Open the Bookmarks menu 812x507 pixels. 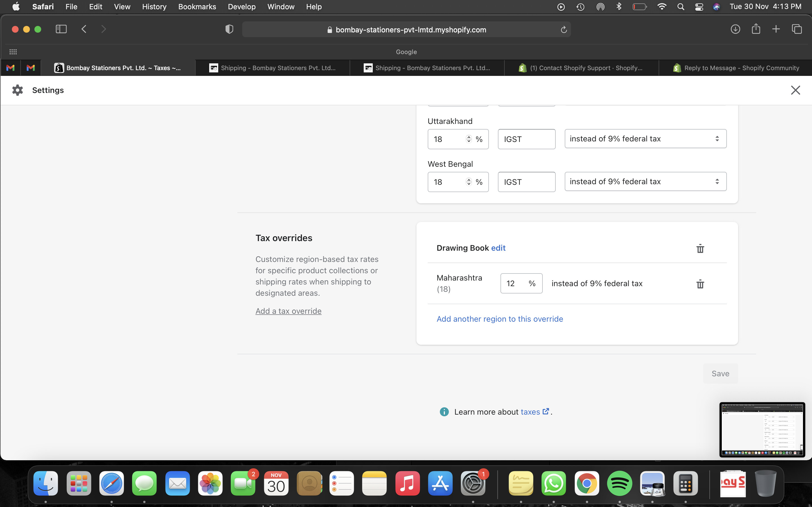coord(197,7)
